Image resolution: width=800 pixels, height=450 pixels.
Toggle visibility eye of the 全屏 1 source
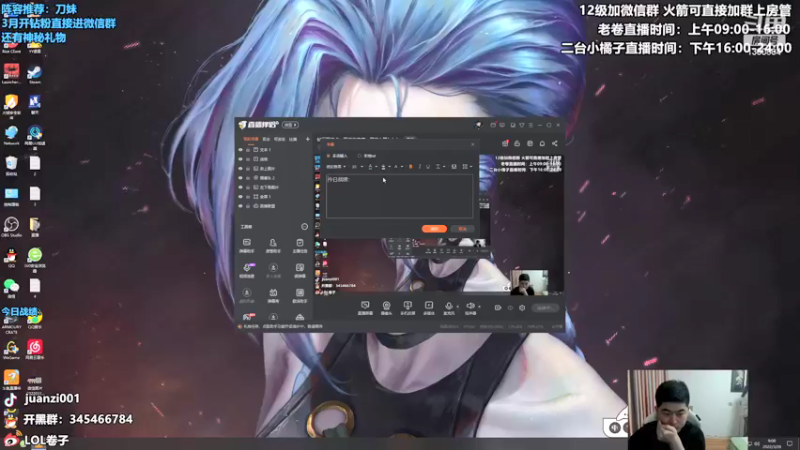point(240,196)
